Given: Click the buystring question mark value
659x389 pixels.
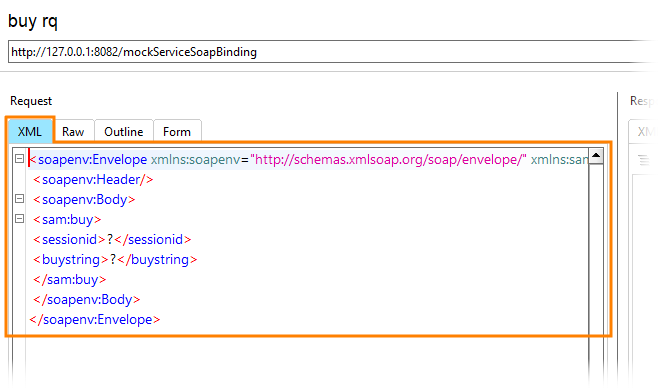Looking at the screenshot, I should click(113, 260).
